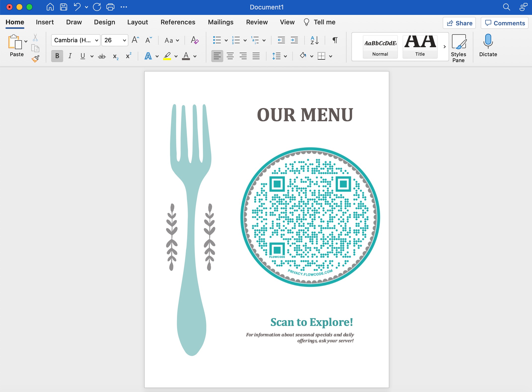Open the font size 26 dropdown
This screenshot has height=392, width=532.
[x=124, y=40]
